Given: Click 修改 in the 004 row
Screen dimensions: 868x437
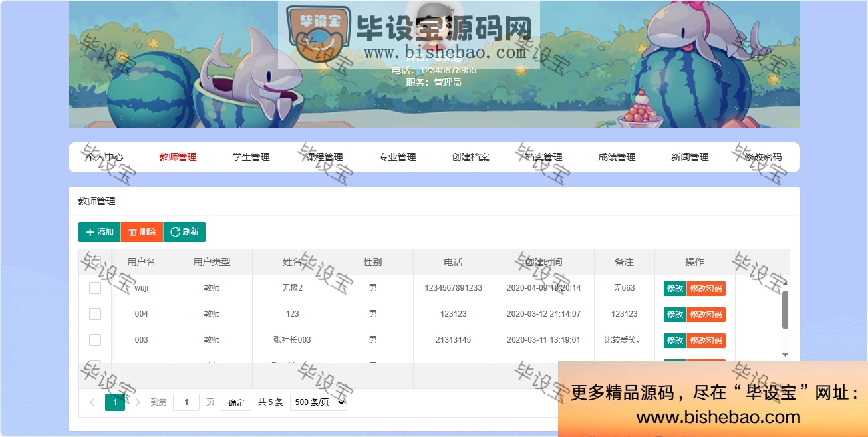Looking at the screenshot, I should point(675,315).
